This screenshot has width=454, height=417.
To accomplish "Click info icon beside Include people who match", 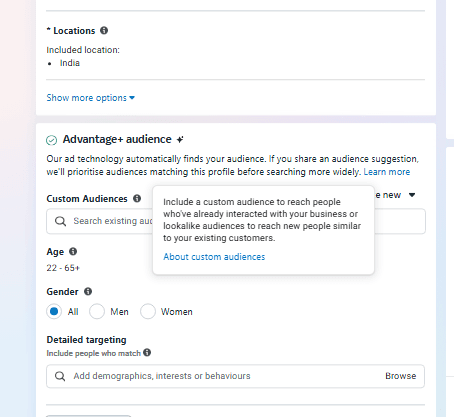I will [147, 352].
